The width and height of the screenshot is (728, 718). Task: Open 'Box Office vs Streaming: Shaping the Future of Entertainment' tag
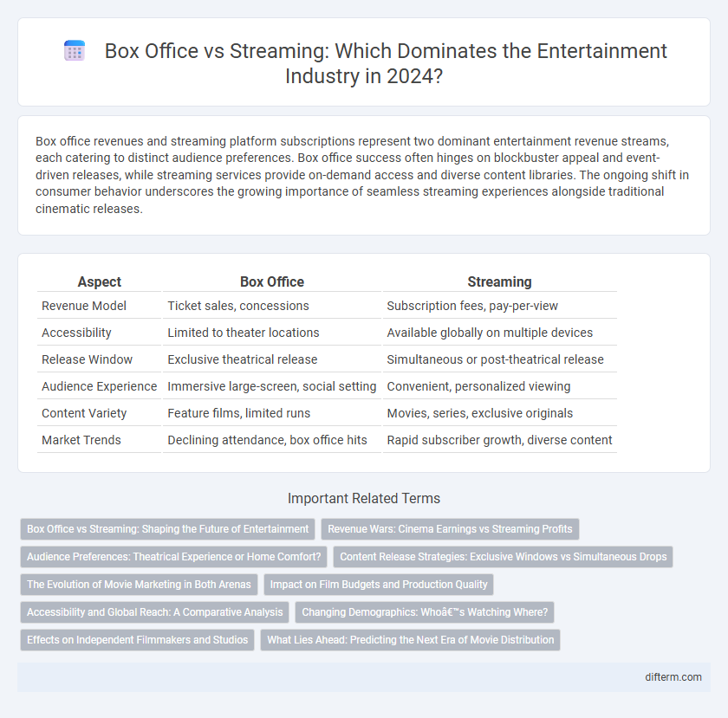(167, 528)
